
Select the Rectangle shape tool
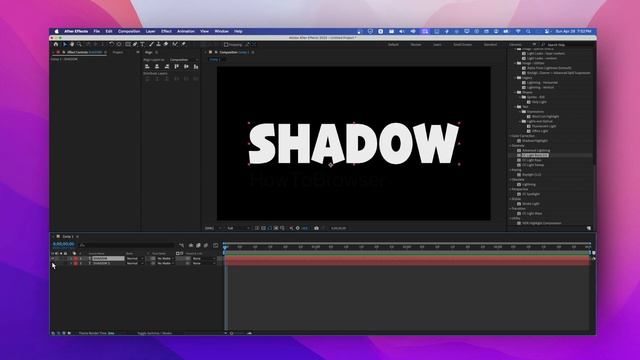pyautogui.click(x=128, y=44)
